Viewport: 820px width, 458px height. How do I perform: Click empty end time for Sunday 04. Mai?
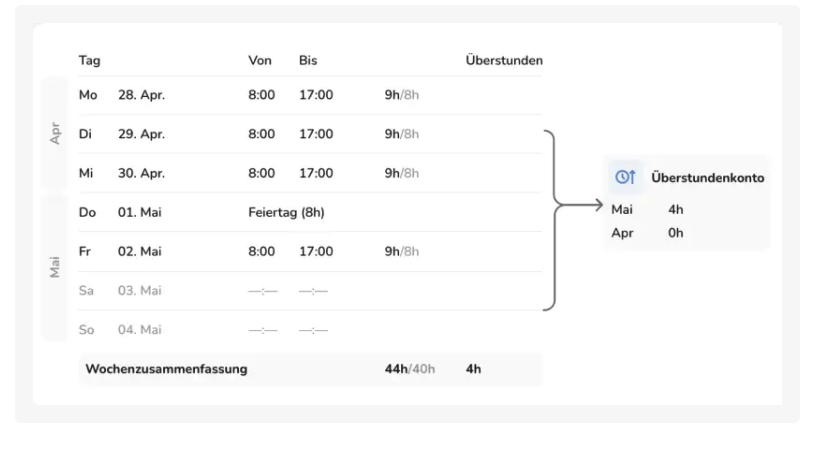pyautogui.click(x=313, y=330)
